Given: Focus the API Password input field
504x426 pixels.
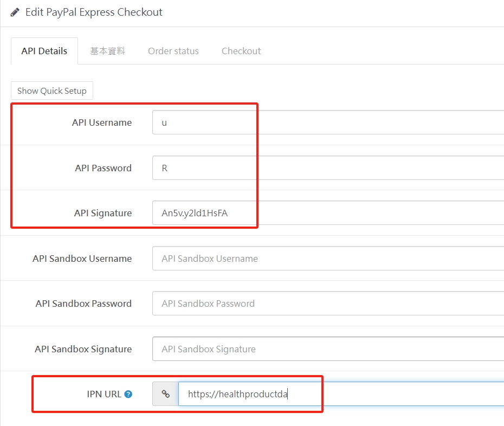Looking at the screenshot, I should point(328,168).
